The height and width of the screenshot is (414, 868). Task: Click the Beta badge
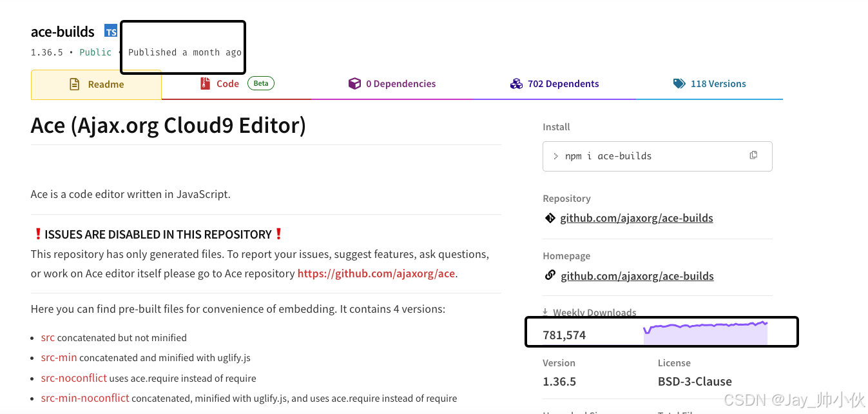261,83
